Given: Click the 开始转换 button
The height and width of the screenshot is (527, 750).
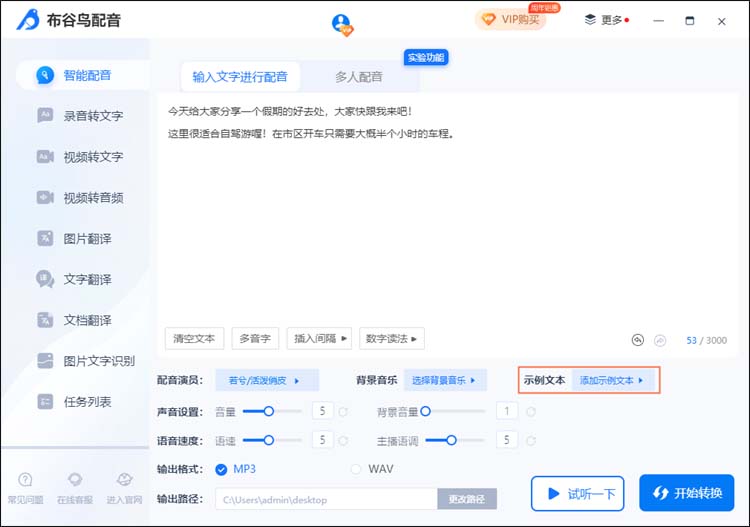Looking at the screenshot, I should point(686,493).
